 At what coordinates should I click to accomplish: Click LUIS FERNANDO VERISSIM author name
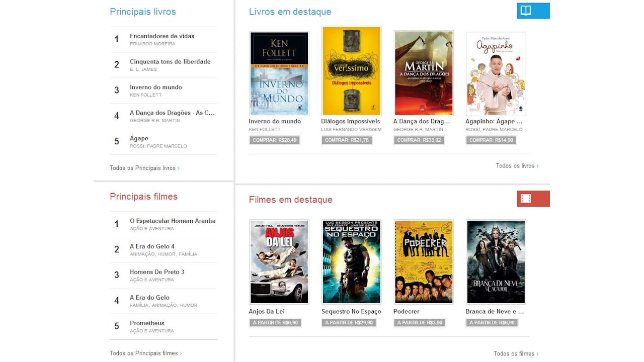pyautogui.click(x=351, y=130)
